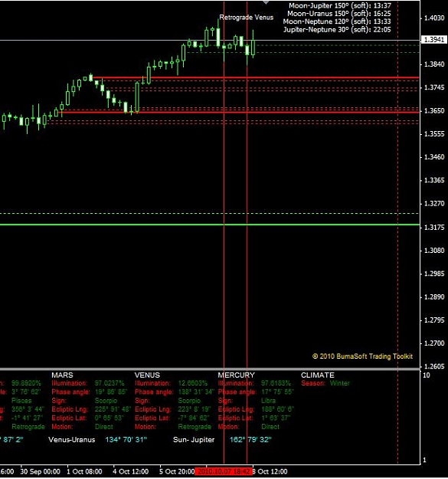
Task: Click Mercury Illumination value 97.6183%
Action: click(x=276, y=383)
